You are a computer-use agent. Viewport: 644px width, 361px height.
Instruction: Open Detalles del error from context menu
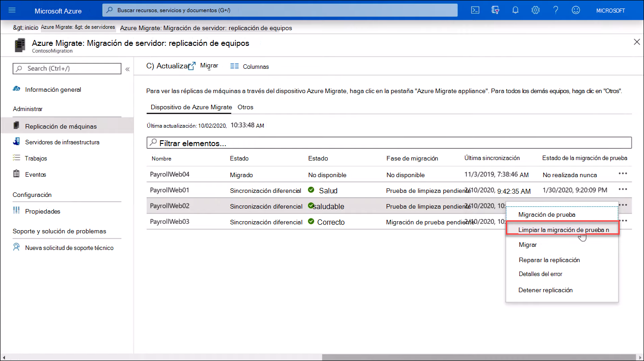click(540, 274)
